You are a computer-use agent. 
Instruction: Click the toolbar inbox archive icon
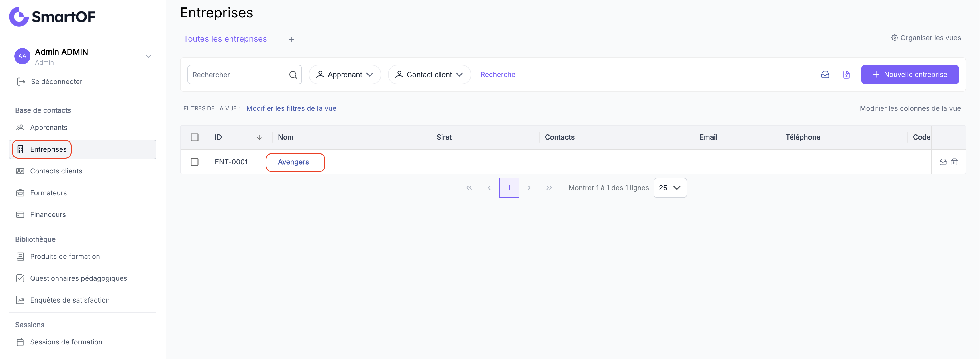(825, 75)
